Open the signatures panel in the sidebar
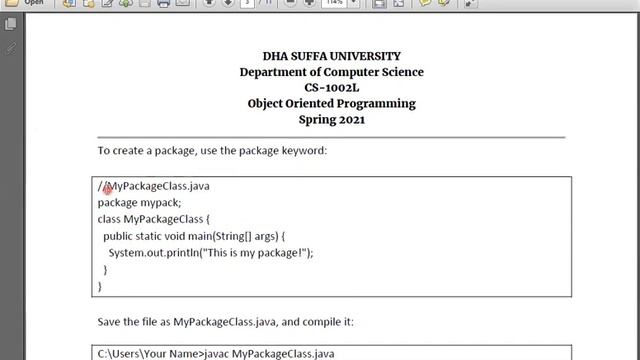The image size is (640, 360). [x=11, y=48]
